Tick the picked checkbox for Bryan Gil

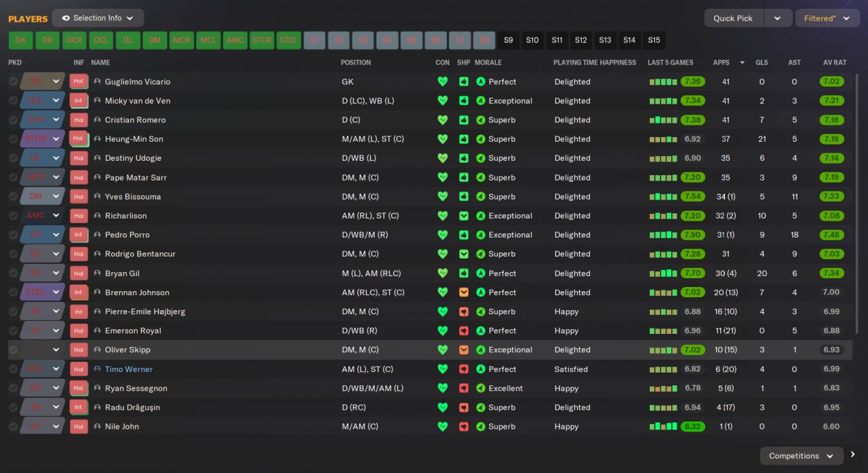pyautogui.click(x=13, y=273)
